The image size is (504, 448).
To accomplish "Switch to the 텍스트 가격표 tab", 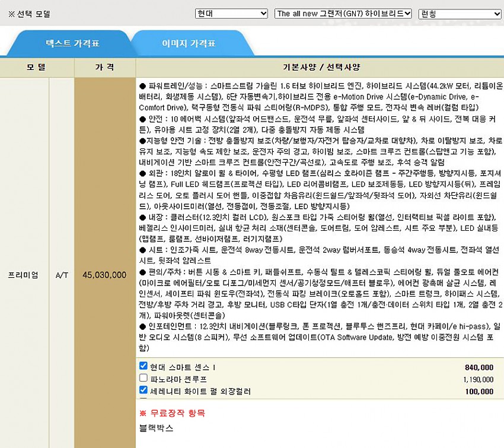I will pos(72,43).
